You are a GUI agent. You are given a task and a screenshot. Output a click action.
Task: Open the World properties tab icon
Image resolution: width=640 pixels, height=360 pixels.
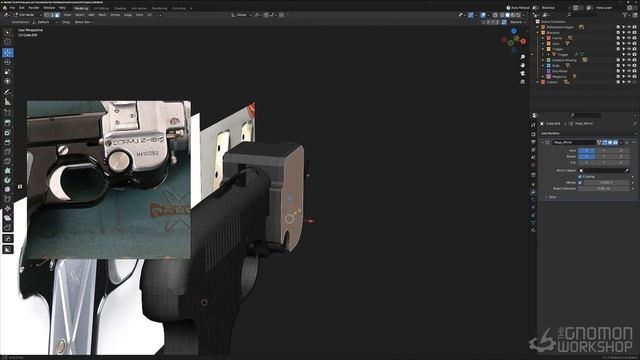tap(533, 165)
